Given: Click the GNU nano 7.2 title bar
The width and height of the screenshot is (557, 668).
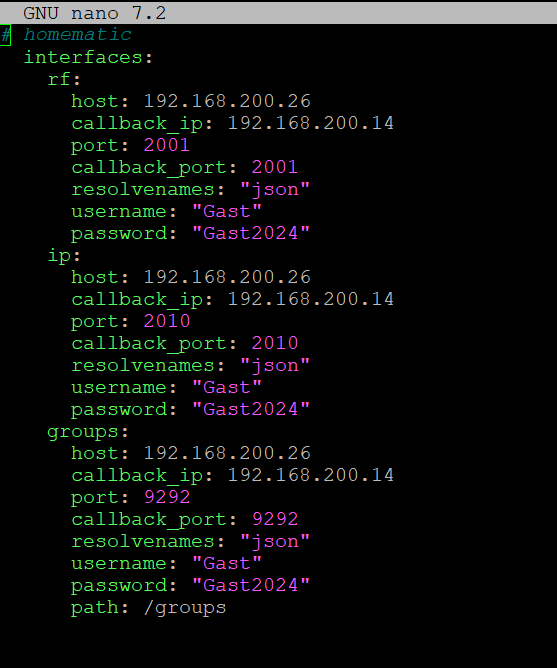Looking at the screenshot, I should 278,13.
